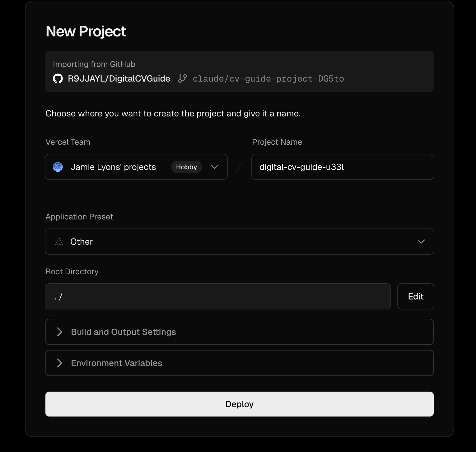Click Edit next to Root Directory

[x=416, y=296]
